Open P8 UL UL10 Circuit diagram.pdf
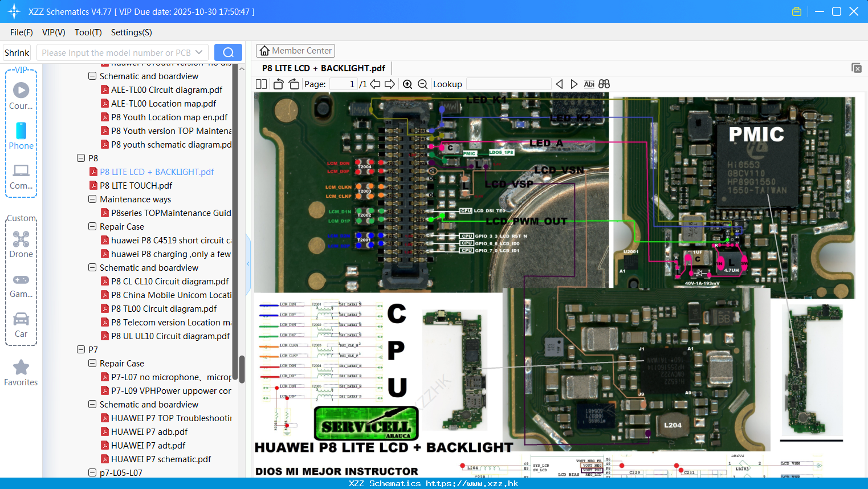868x489 pixels. (170, 336)
